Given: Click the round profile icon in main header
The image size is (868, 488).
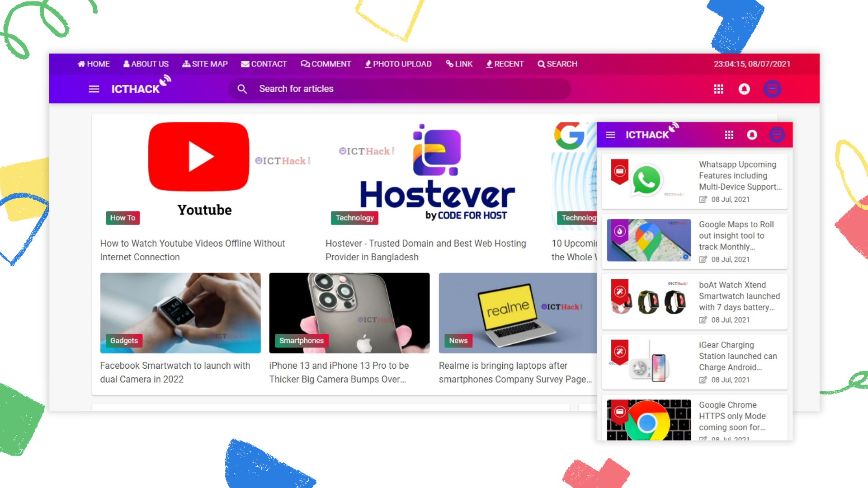Looking at the screenshot, I should 772,89.
